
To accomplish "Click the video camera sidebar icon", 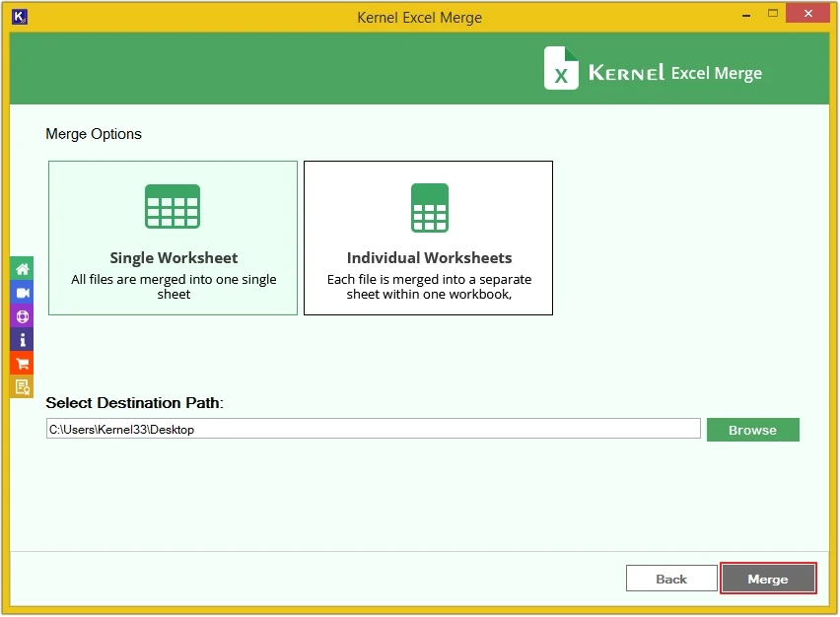I will [x=22, y=293].
